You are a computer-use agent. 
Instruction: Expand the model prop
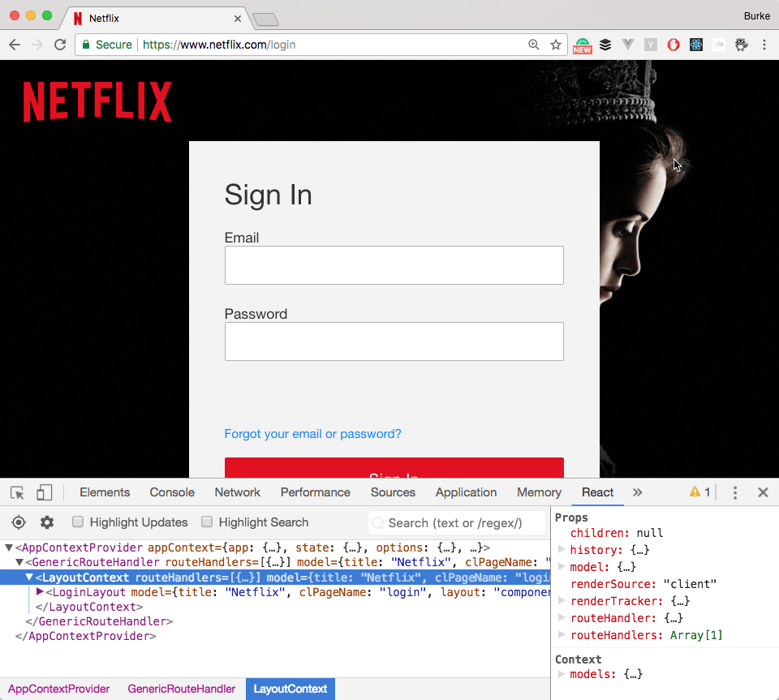562,566
